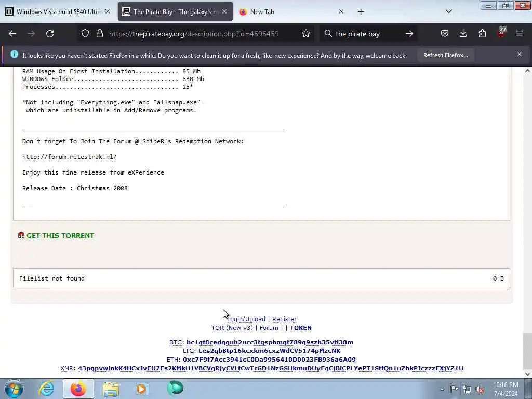Dismiss the Refresh Firefox notification bar
The width and height of the screenshot is (532, 399).
tap(520, 54)
